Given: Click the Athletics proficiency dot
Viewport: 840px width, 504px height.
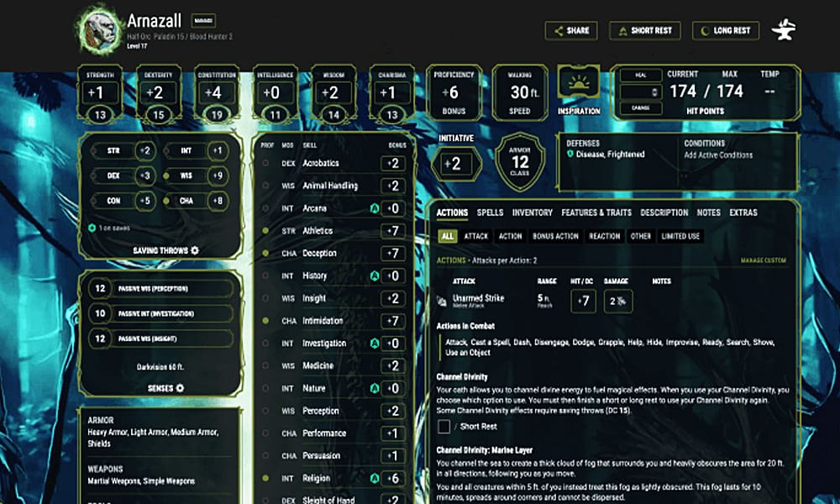Looking at the screenshot, I should click(x=266, y=231).
